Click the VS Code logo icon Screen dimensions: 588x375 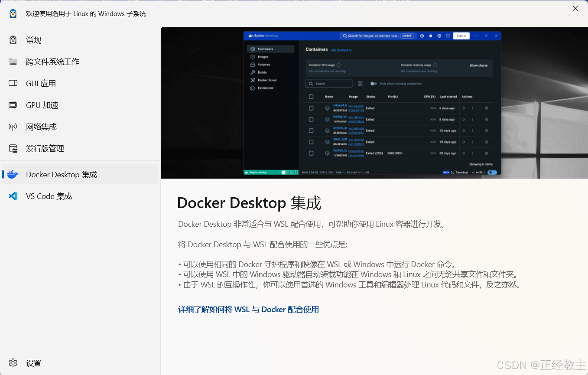(x=13, y=196)
